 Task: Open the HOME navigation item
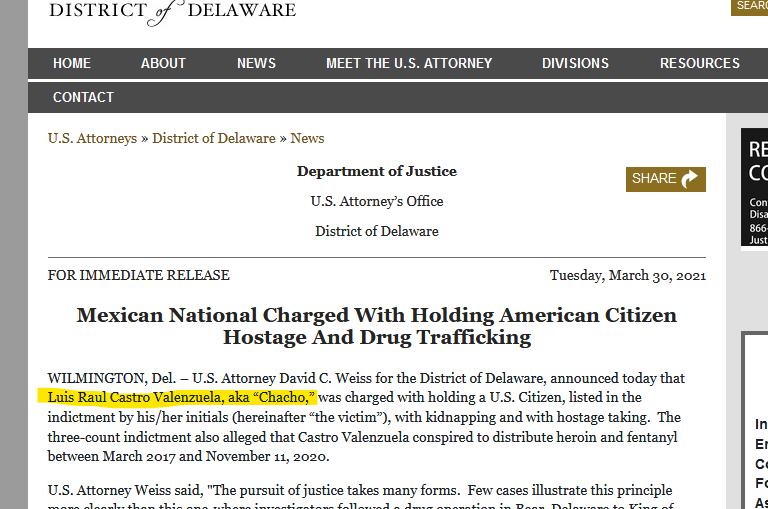(72, 63)
